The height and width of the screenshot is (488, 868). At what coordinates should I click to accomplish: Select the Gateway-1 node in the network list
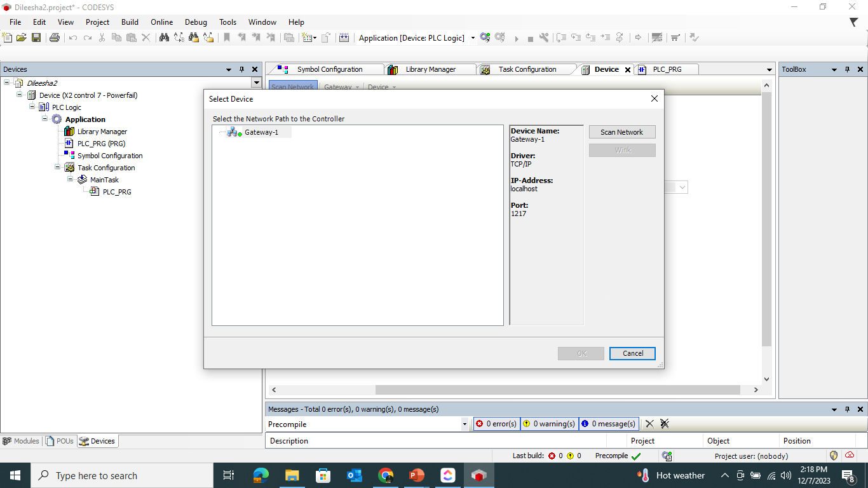click(261, 132)
